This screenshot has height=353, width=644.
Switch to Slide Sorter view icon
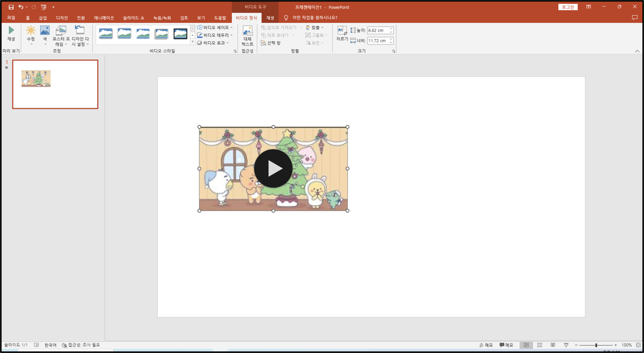pos(540,345)
